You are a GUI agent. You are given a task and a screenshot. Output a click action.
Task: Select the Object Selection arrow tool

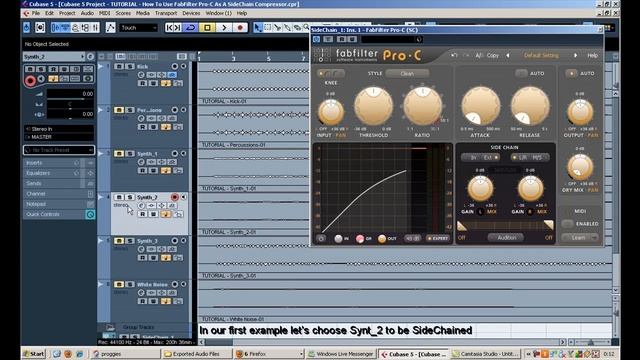[x=258, y=28]
